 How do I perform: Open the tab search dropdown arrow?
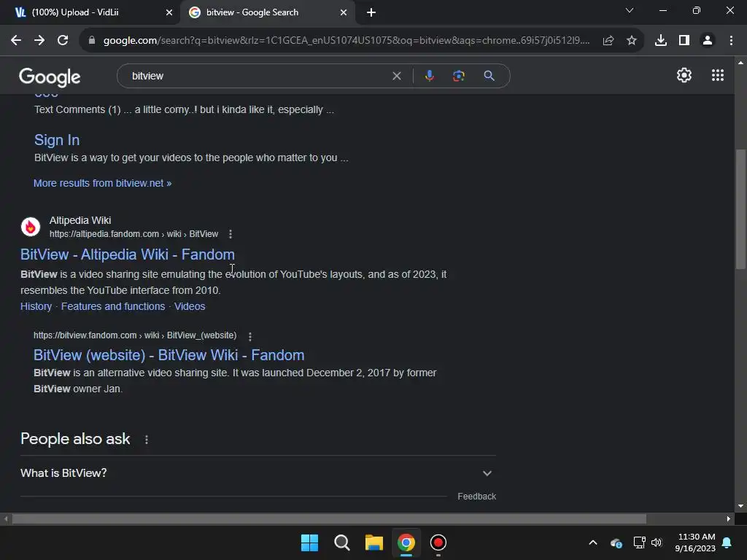pos(630,10)
